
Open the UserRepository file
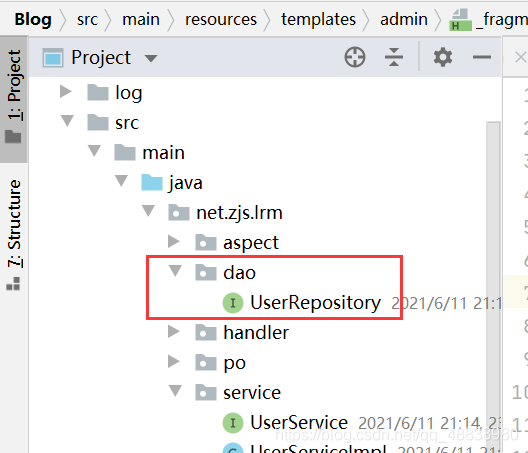pyautogui.click(x=316, y=303)
